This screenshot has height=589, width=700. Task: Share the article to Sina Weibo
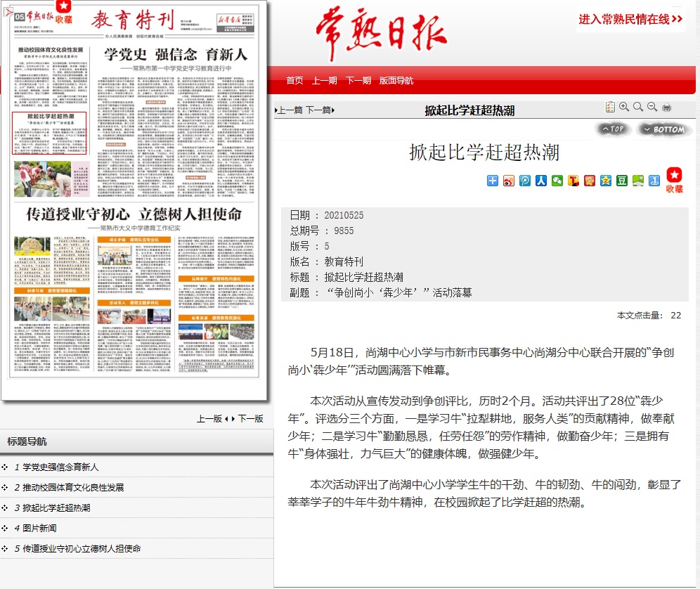[508, 181]
